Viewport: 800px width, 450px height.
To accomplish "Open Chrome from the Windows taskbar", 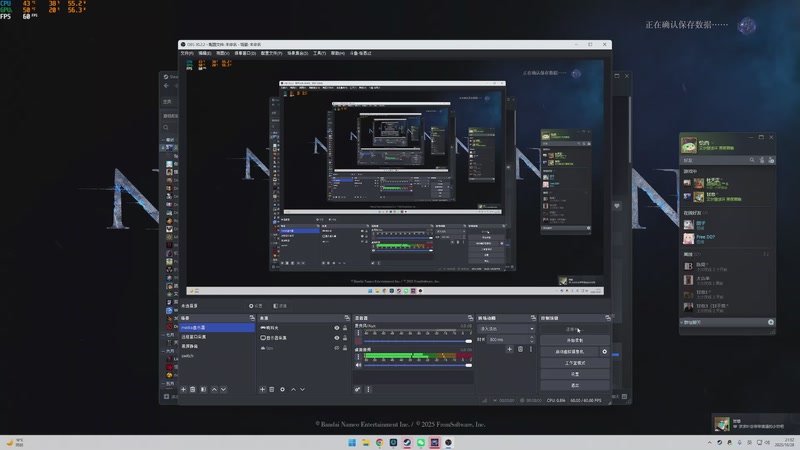I will click(380, 442).
